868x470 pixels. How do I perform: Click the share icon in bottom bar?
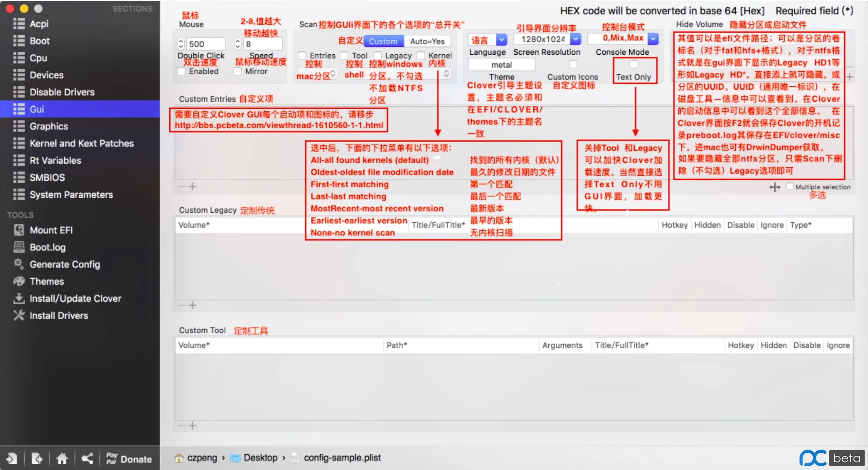coord(87,459)
